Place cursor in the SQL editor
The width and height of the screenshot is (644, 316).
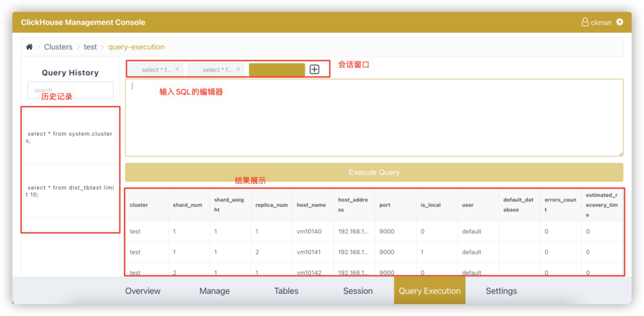point(374,117)
